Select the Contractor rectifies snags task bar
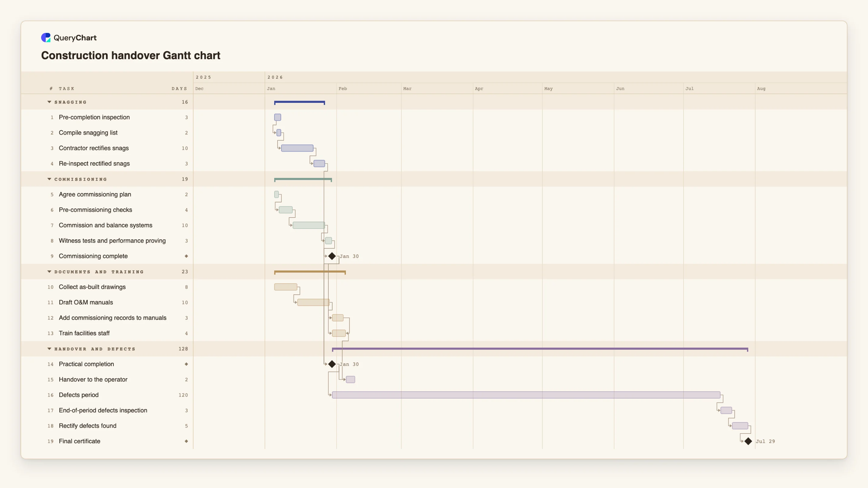Viewport: 868px width, 488px height. coord(297,148)
